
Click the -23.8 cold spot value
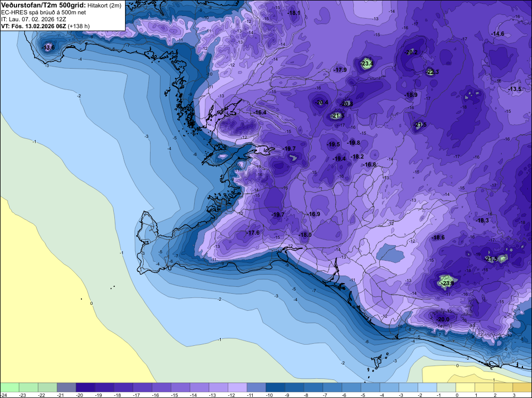[447, 283]
